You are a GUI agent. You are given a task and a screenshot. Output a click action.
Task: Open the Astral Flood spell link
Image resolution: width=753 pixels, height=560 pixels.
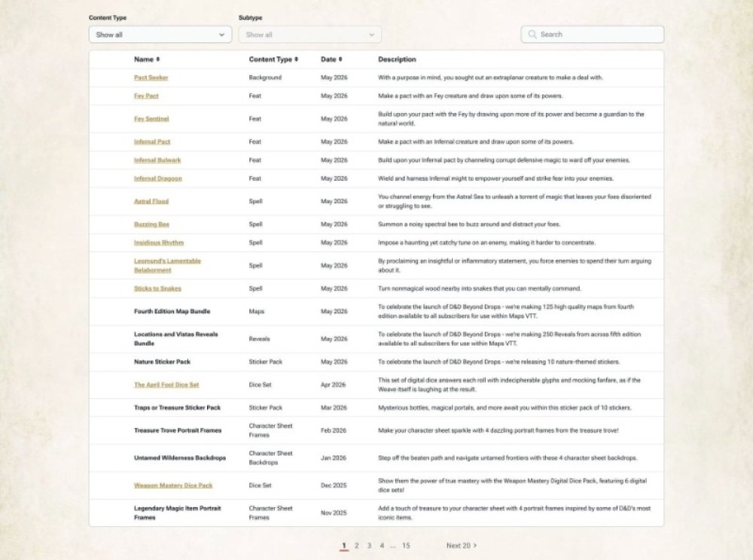coord(151,202)
